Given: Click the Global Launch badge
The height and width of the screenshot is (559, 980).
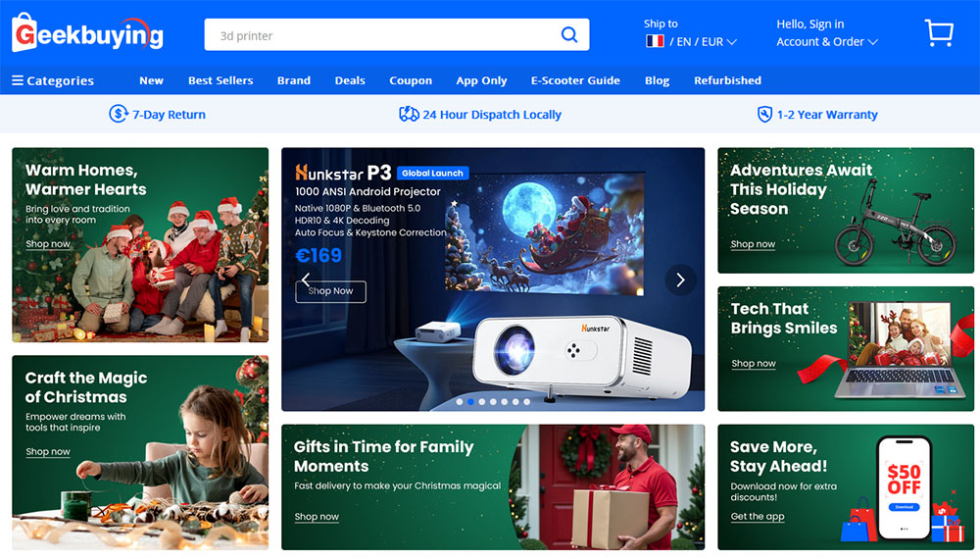Looking at the screenshot, I should coord(432,174).
